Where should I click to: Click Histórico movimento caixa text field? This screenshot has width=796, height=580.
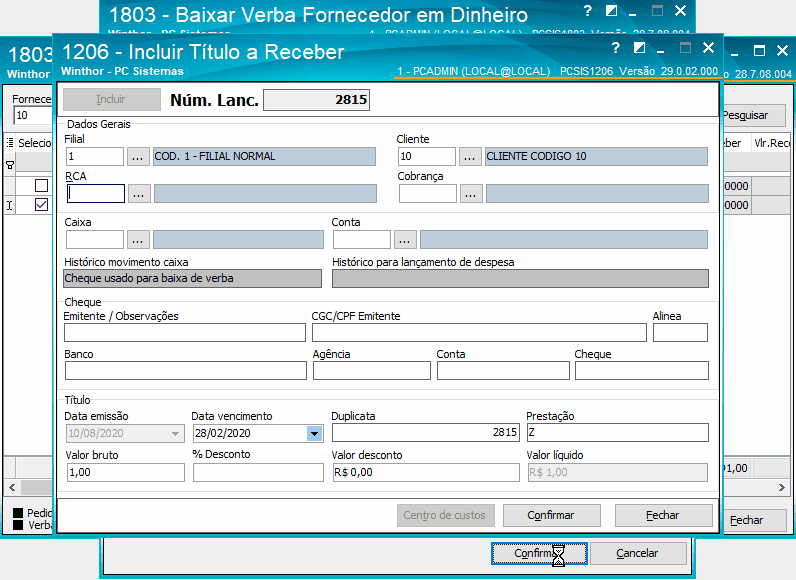point(192,279)
